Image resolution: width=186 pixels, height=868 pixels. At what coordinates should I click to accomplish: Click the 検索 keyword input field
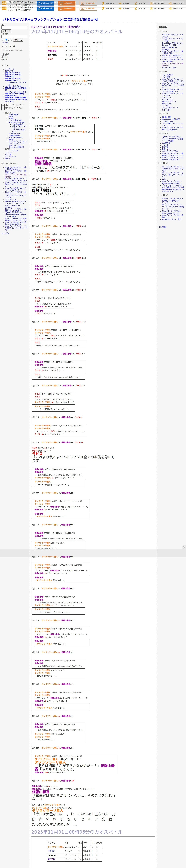point(14,28)
